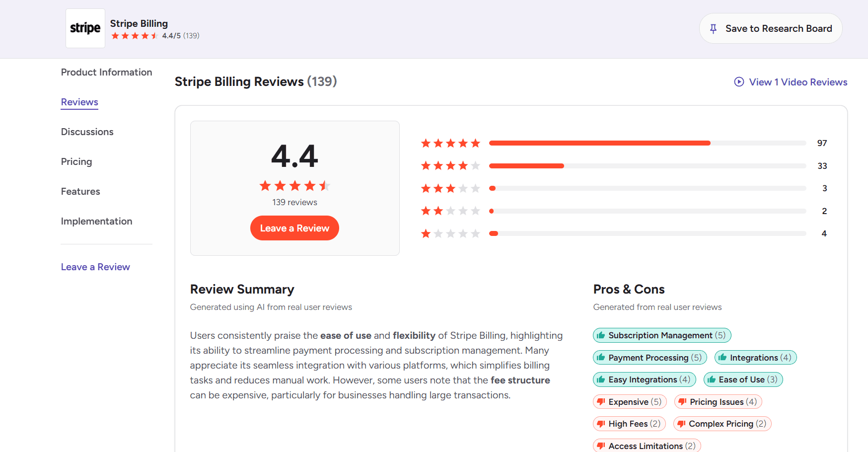
Task: Click the red Leave a Review button
Action: (295, 228)
